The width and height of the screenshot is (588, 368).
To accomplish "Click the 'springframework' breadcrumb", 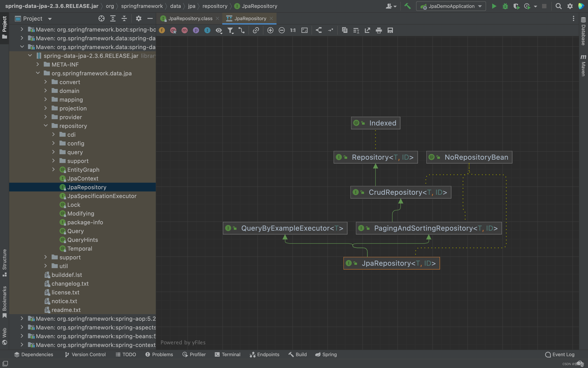I will point(142,6).
